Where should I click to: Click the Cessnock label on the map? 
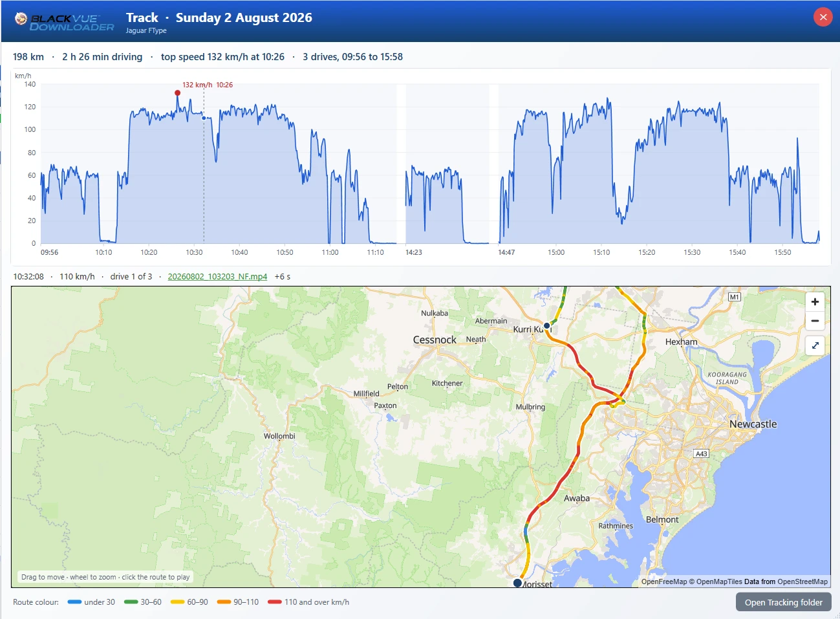[x=435, y=340]
